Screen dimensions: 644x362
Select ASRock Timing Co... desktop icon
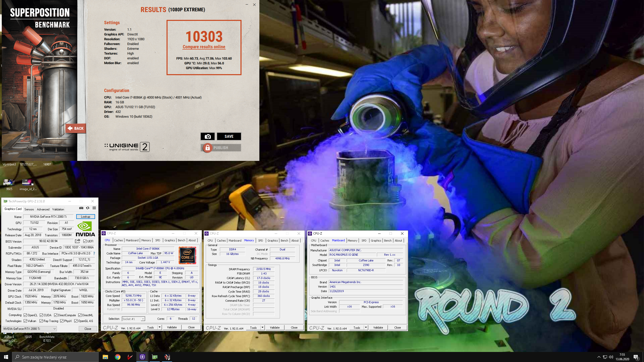point(9,338)
